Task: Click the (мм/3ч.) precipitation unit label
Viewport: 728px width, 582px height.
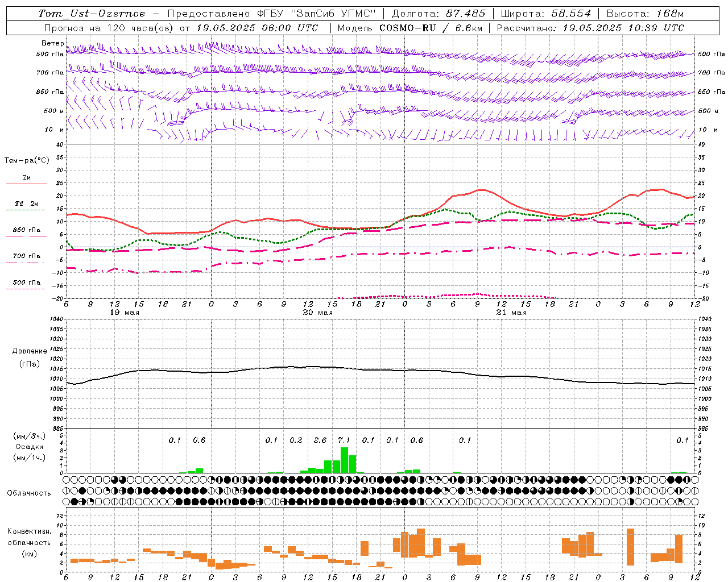Action: point(30,436)
